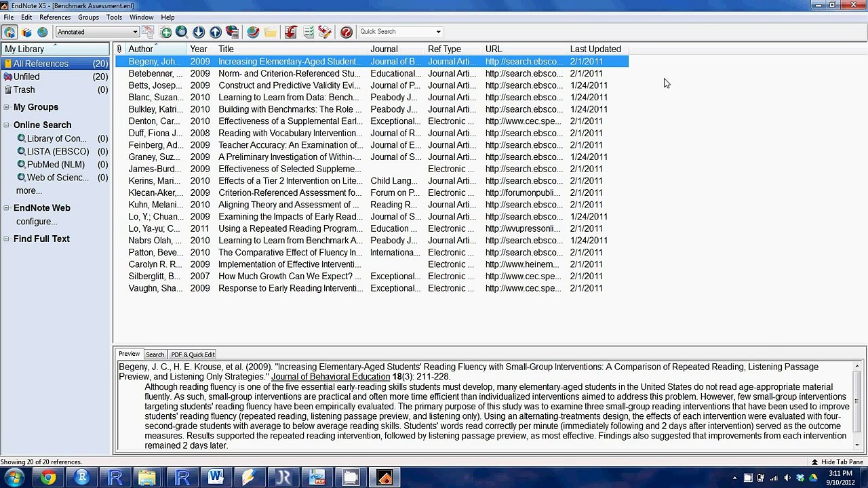Click 'more...' under Online Search

(29, 190)
